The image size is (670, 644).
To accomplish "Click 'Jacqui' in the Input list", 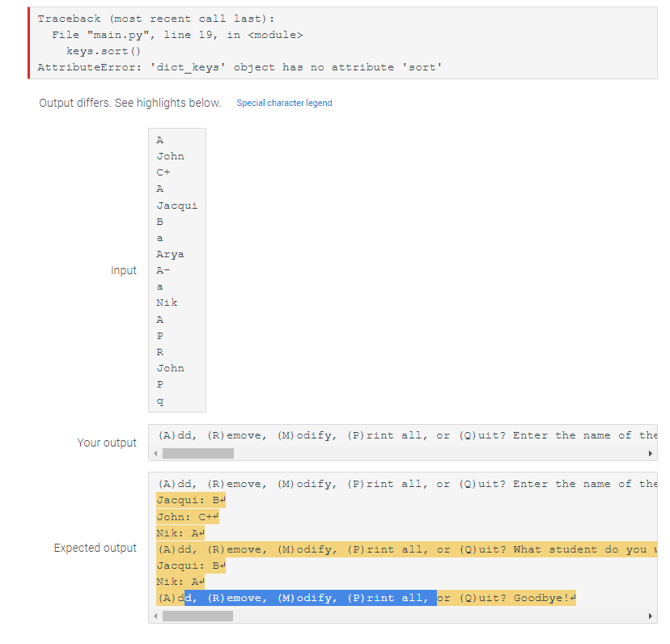I will tap(176, 205).
